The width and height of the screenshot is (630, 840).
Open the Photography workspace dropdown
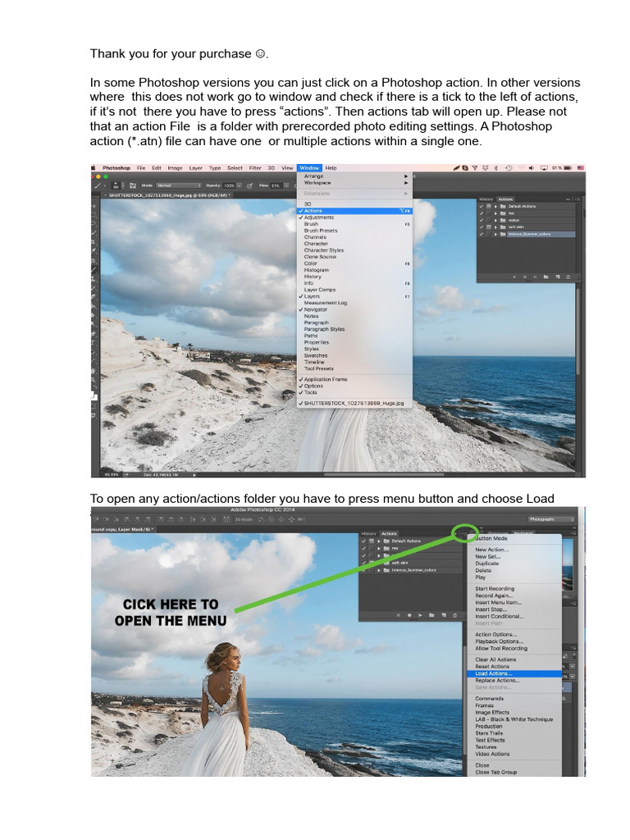tap(551, 519)
